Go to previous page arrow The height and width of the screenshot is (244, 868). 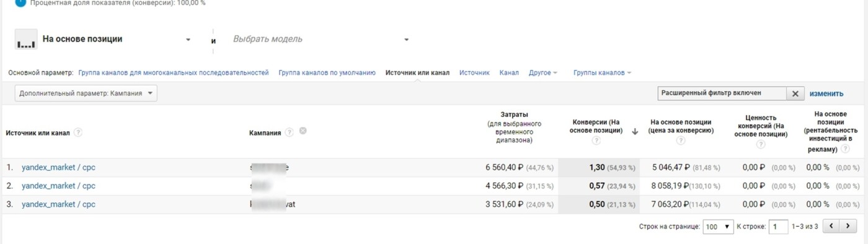coord(831,227)
